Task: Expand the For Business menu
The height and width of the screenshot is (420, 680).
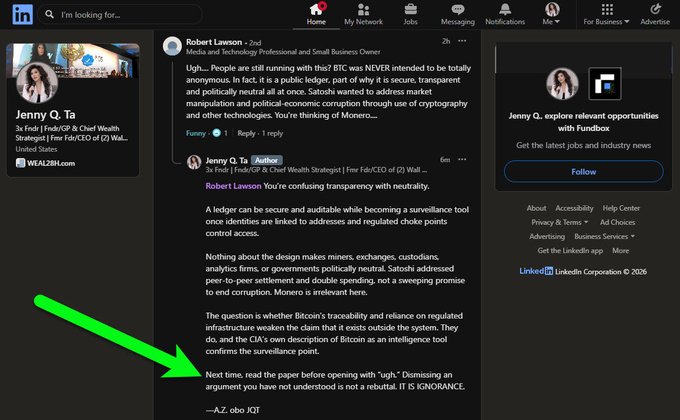Action: click(606, 14)
